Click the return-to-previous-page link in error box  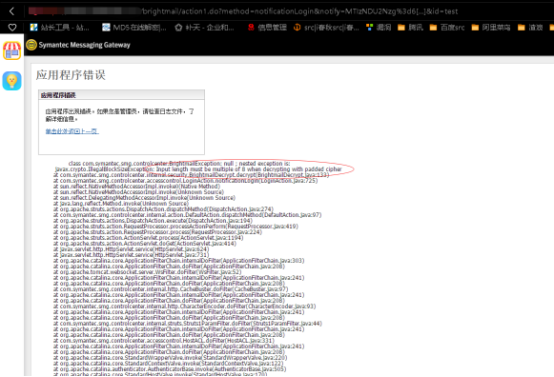tap(72, 131)
